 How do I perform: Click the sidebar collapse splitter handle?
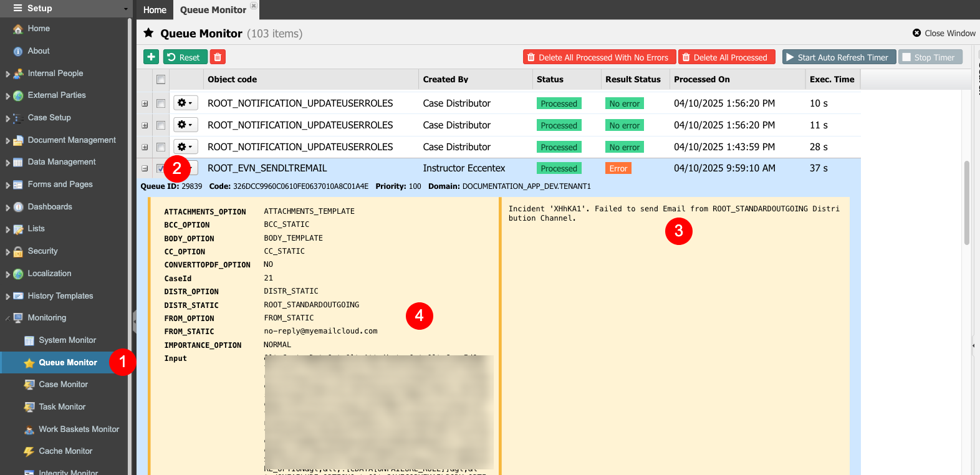134,322
